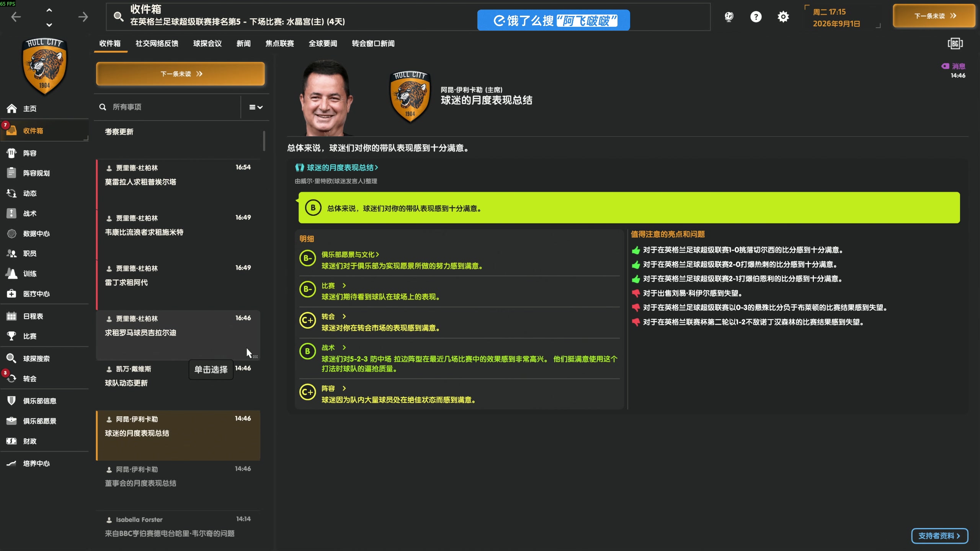Open the scout search (球探搜索) magnifier
This screenshot has width=980, height=551.
pos(11,359)
